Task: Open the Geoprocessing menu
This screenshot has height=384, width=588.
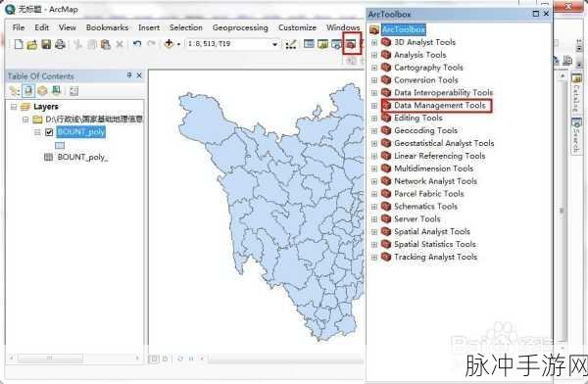Action: point(240,27)
